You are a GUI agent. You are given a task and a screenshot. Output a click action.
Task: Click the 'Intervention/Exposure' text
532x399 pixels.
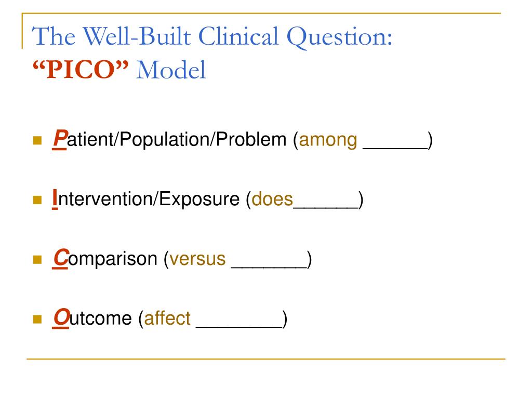[x=146, y=199]
